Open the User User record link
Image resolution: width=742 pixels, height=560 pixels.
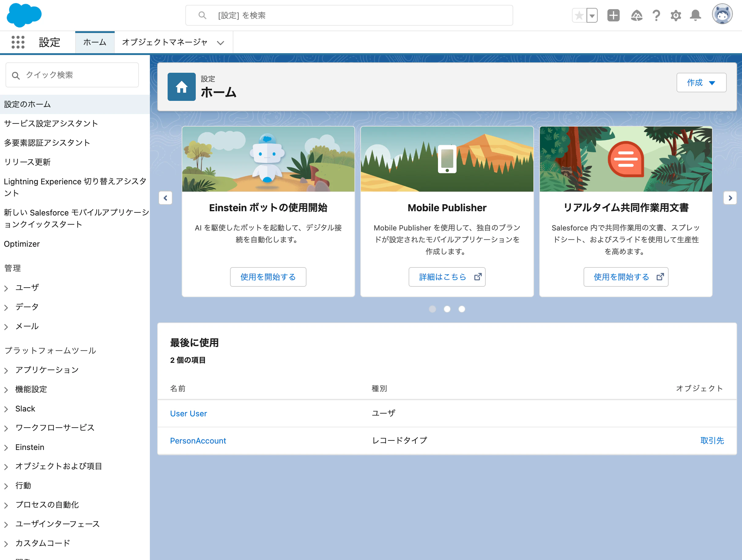click(188, 414)
